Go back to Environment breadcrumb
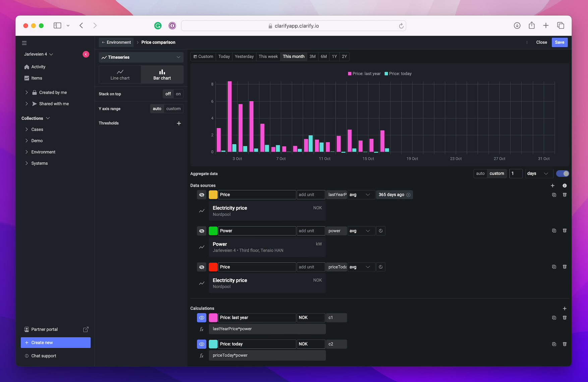588x382 pixels. pos(116,42)
